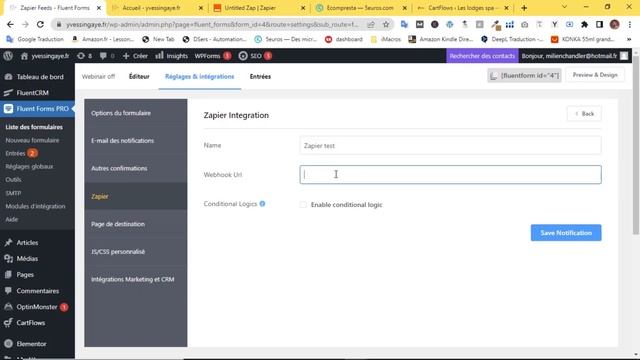Bookmark this page with the star icon
Screen dimensions: 640x360
coord(386,24)
